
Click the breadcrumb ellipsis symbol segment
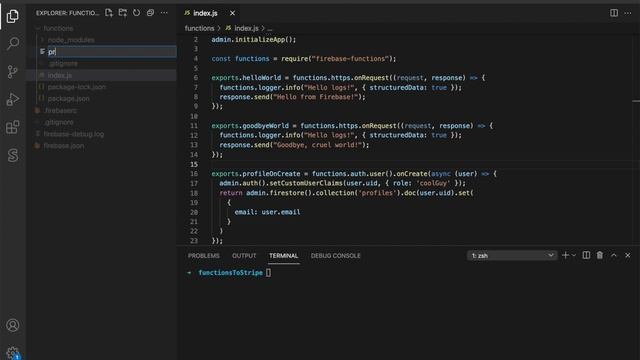pyautogui.click(x=269, y=28)
